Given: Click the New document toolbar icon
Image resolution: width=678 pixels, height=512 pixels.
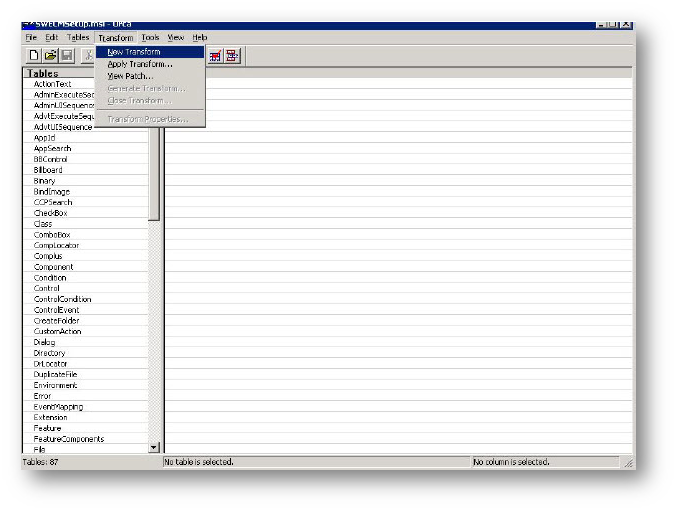Looking at the screenshot, I should click(x=33, y=57).
